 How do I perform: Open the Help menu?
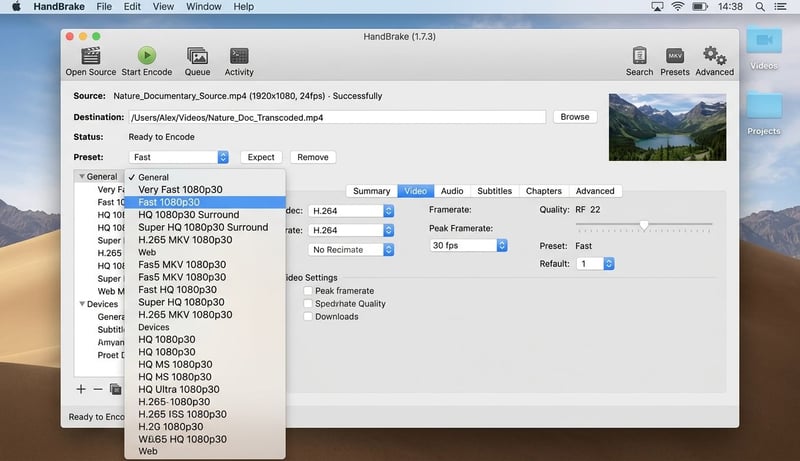(243, 7)
